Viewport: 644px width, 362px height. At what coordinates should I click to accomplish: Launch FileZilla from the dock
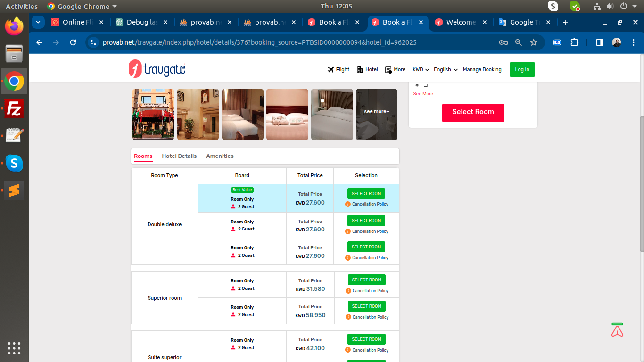[14, 108]
